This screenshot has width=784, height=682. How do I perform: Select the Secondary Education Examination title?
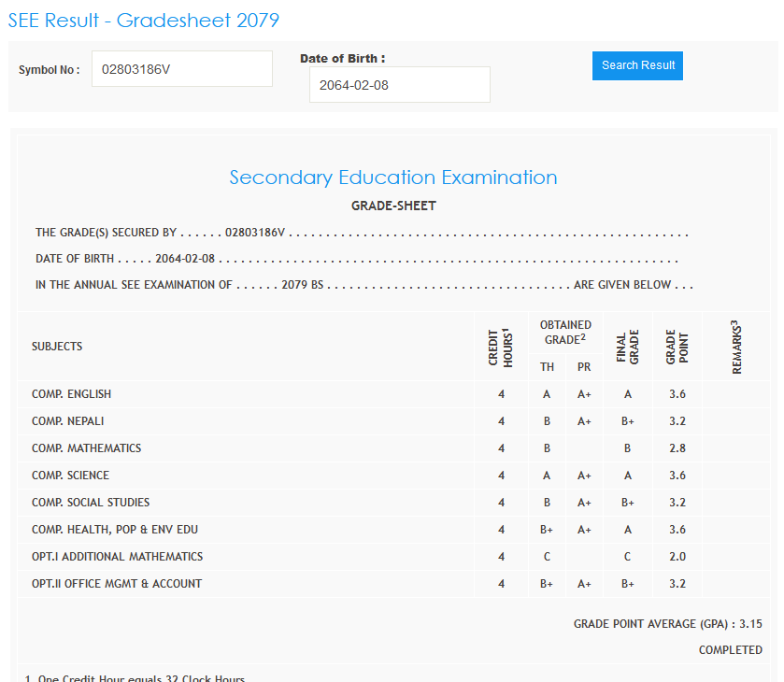(393, 178)
